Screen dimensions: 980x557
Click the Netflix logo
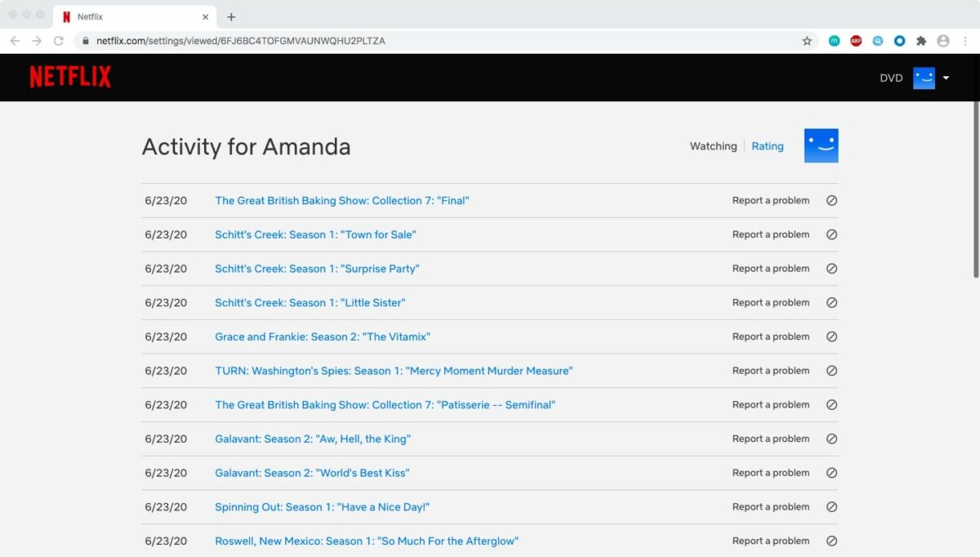70,77
